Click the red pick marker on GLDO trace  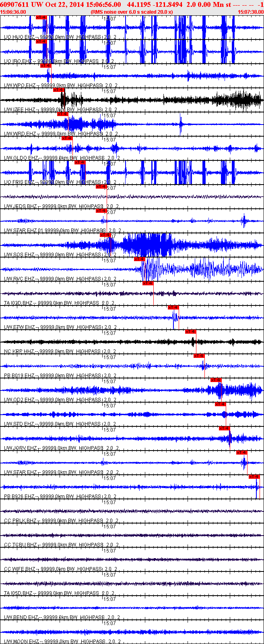67,138
